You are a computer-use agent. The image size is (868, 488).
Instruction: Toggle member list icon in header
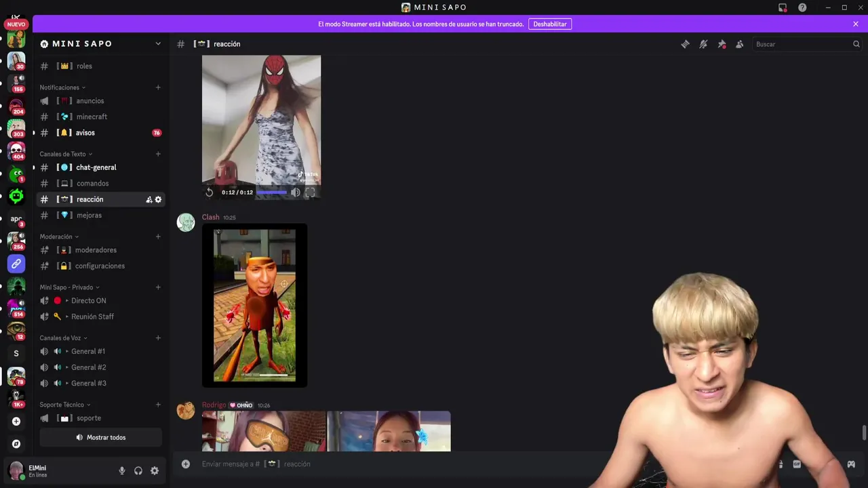(740, 44)
